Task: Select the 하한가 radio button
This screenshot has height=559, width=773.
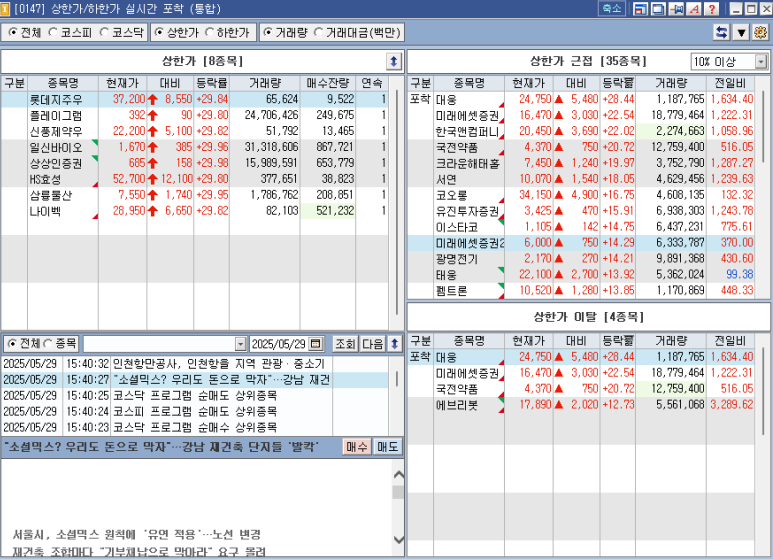Action: [x=209, y=33]
